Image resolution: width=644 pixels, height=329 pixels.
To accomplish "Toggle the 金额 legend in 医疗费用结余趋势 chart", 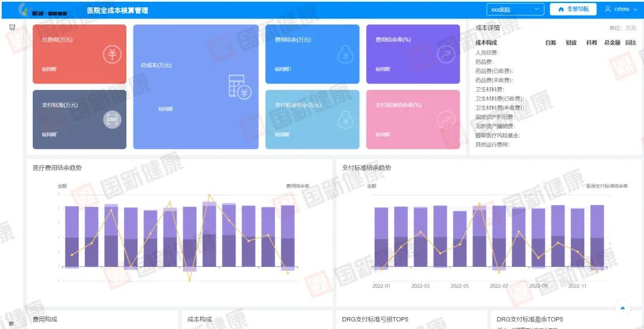I will 62,186.
